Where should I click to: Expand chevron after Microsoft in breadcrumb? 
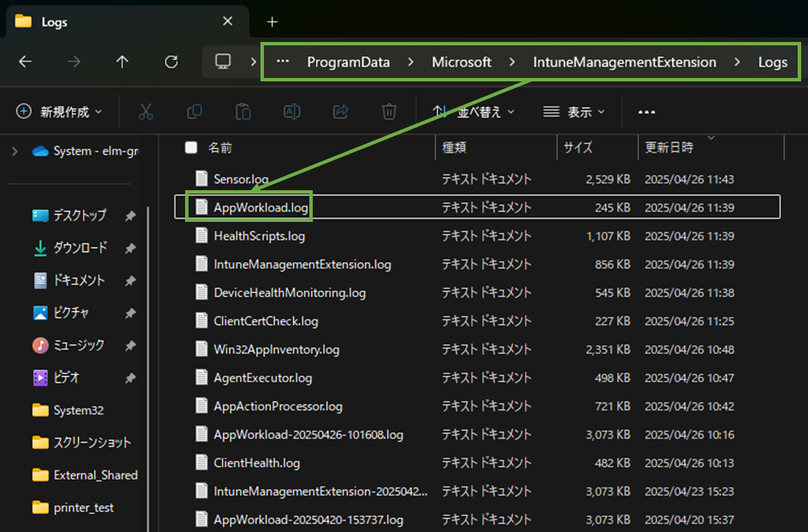tap(512, 62)
